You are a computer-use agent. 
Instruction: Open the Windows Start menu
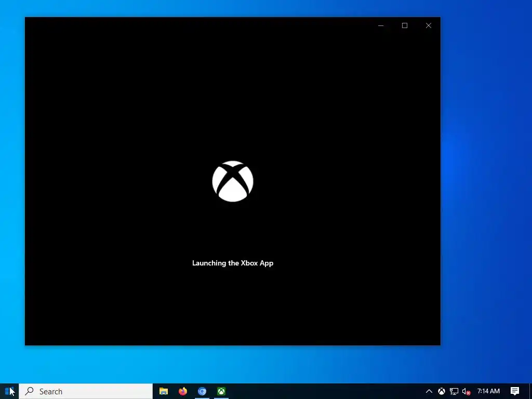click(9, 391)
